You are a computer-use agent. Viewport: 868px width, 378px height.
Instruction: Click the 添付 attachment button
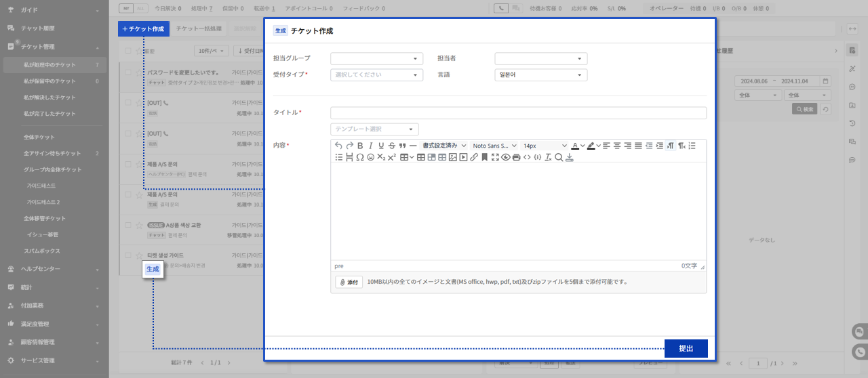pyautogui.click(x=349, y=282)
